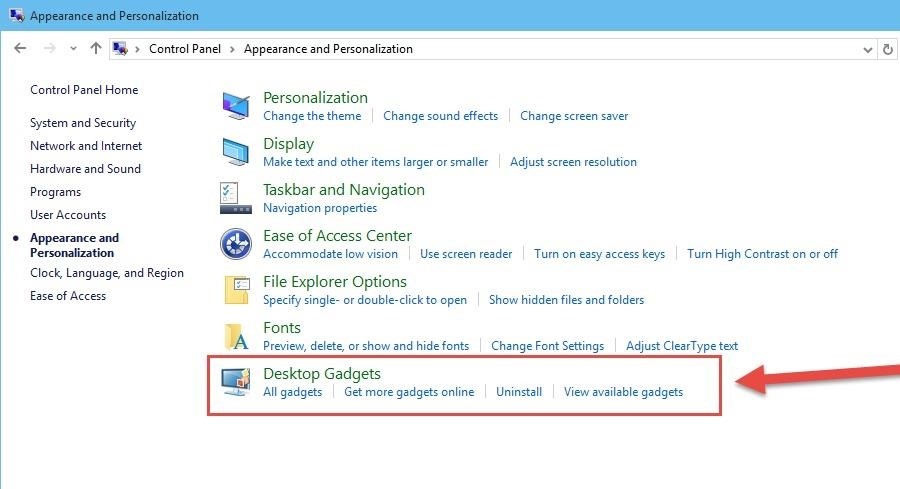Expand the address bar history dropdown
Screen dimensions: 900x489
[868, 50]
